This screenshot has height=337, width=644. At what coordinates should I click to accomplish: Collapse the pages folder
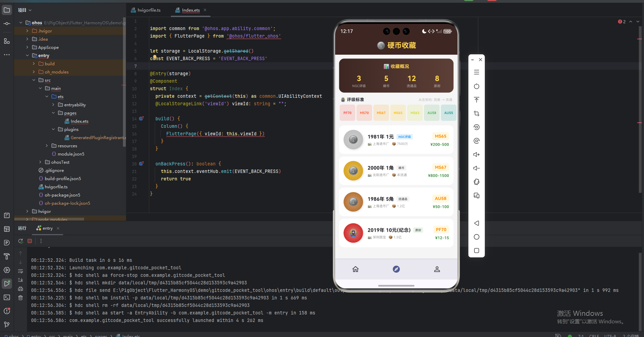click(53, 113)
